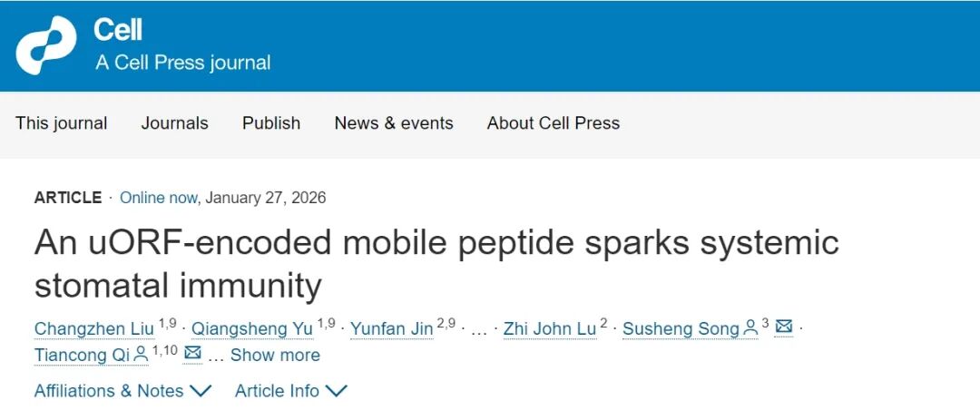Open the News & events menu
980x420 pixels.
click(394, 123)
